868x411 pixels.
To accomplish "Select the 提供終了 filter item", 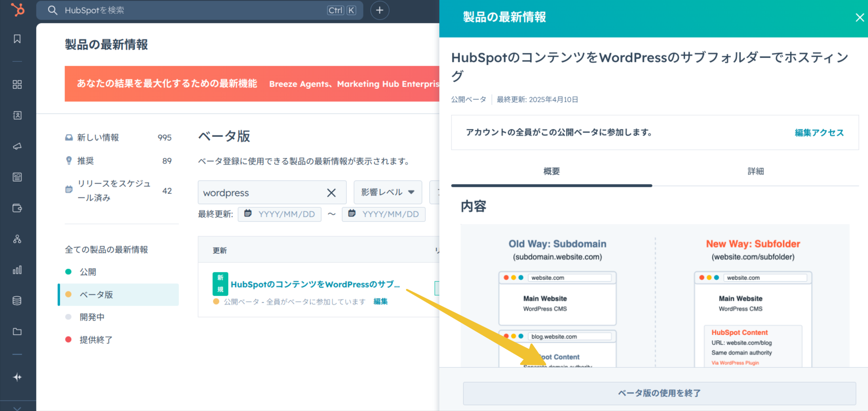I will point(118,340).
